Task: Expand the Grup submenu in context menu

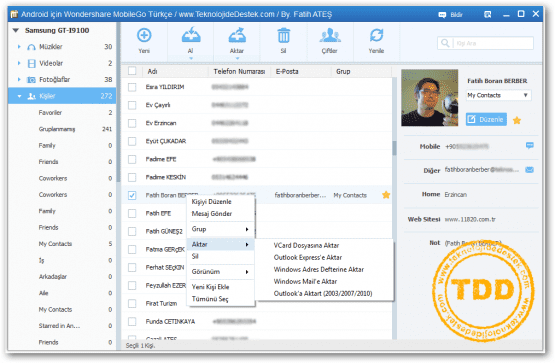Action: (x=220, y=229)
